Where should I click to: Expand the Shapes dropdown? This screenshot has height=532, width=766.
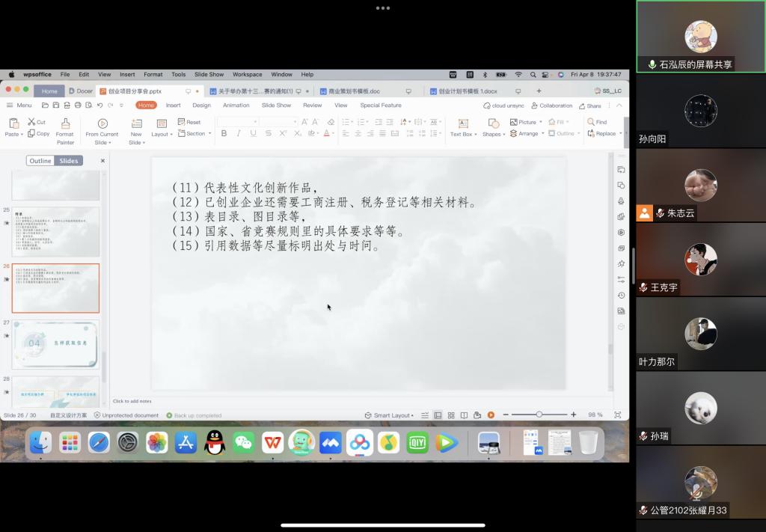point(493,134)
